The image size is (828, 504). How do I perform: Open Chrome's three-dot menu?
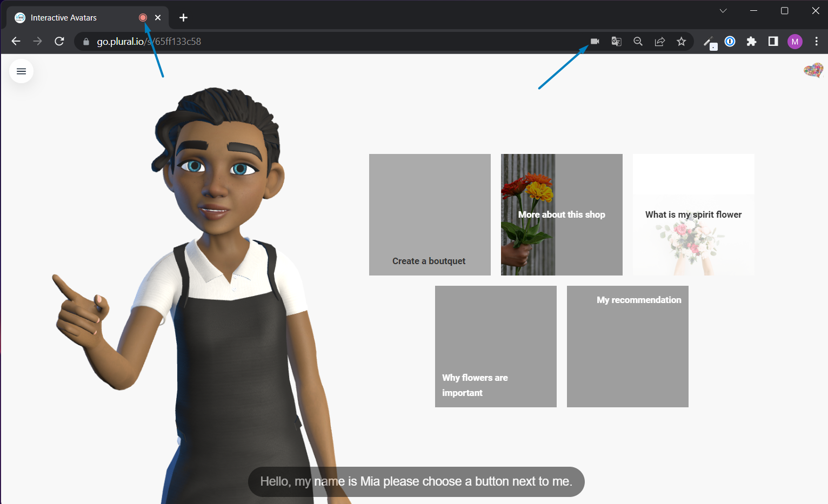tap(817, 42)
